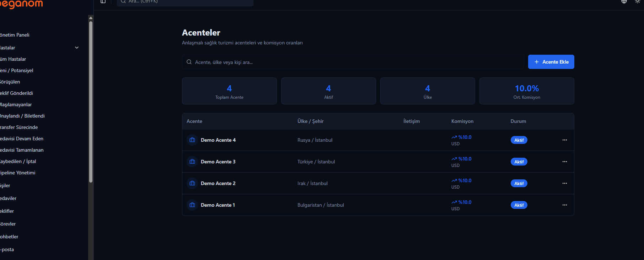Open the language globe icon
Viewport: 644px width, 260px height.
[624, 1]
